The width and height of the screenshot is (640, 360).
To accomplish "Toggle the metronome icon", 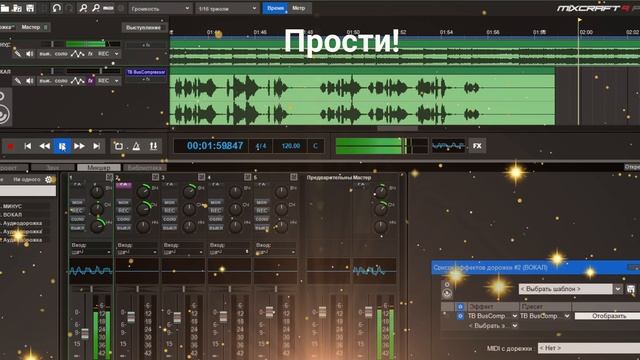I will (136, 146).
